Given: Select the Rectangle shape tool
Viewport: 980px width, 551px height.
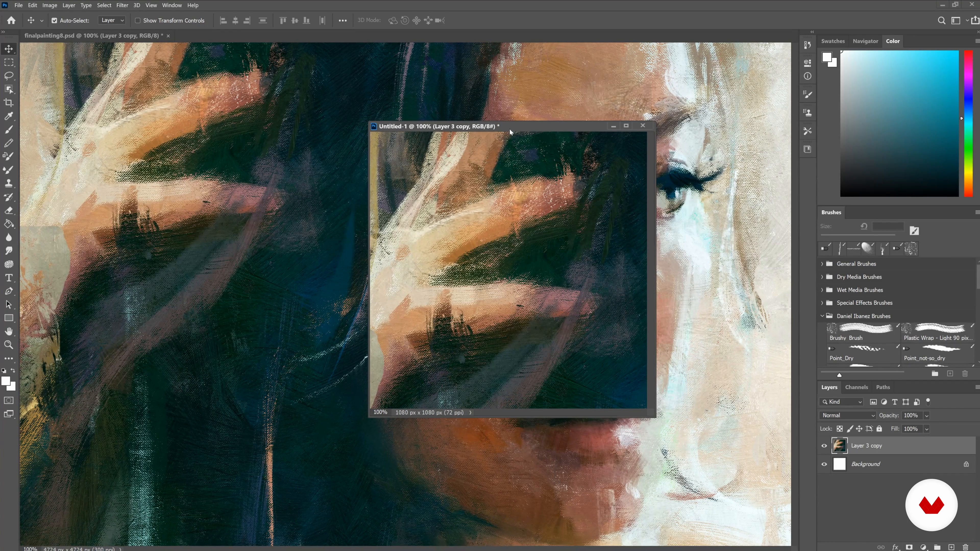Looking at the screenshot, I should (x=9, y=318).
